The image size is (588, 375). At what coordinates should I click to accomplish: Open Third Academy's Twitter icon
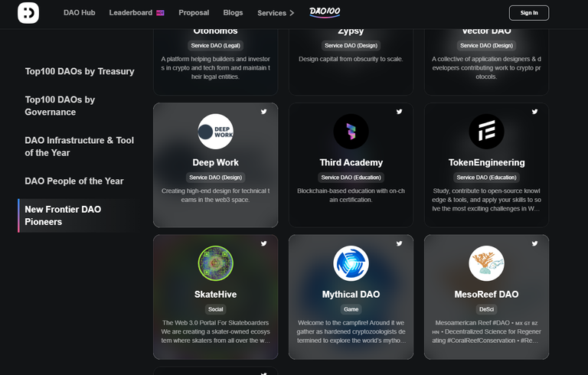pyautogui.click(x=400, y=112)
